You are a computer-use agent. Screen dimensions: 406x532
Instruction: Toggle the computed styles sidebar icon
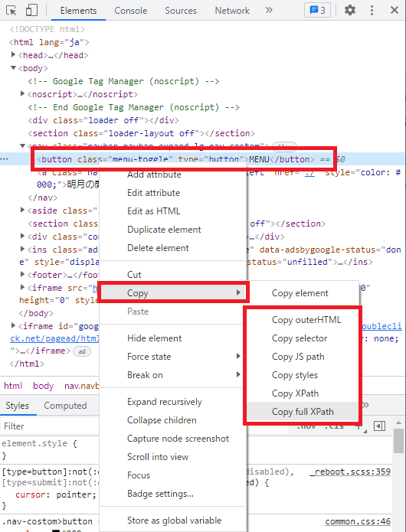pos(379,426)
